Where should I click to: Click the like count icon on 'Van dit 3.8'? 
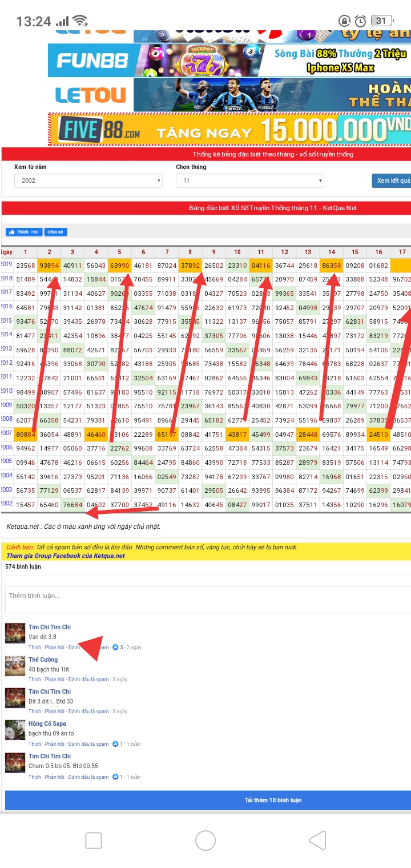point(115,648)
